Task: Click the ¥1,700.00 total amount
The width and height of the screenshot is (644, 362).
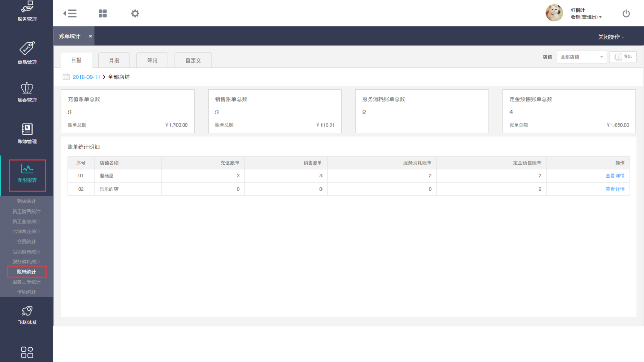Action: 177,125
